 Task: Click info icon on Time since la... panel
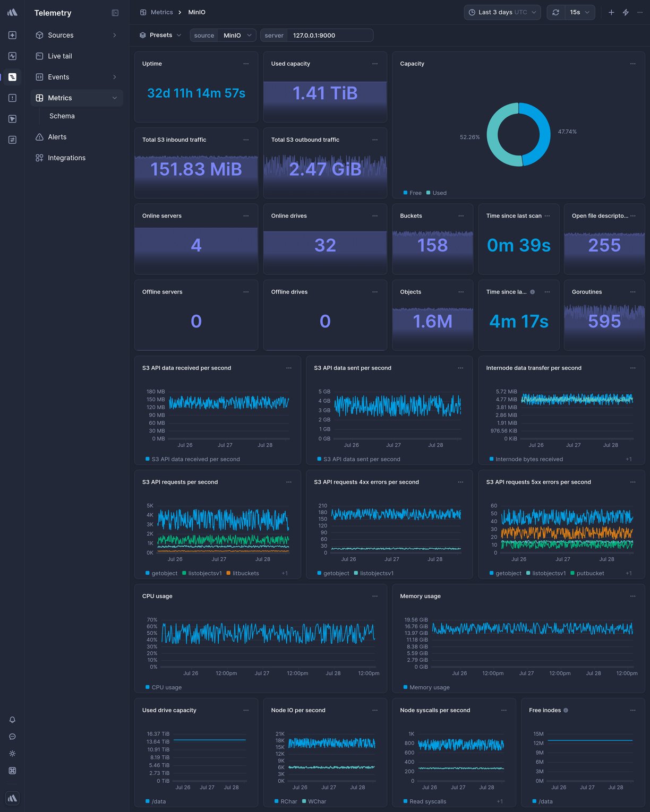pyautogui.click(x=532, y=292)
